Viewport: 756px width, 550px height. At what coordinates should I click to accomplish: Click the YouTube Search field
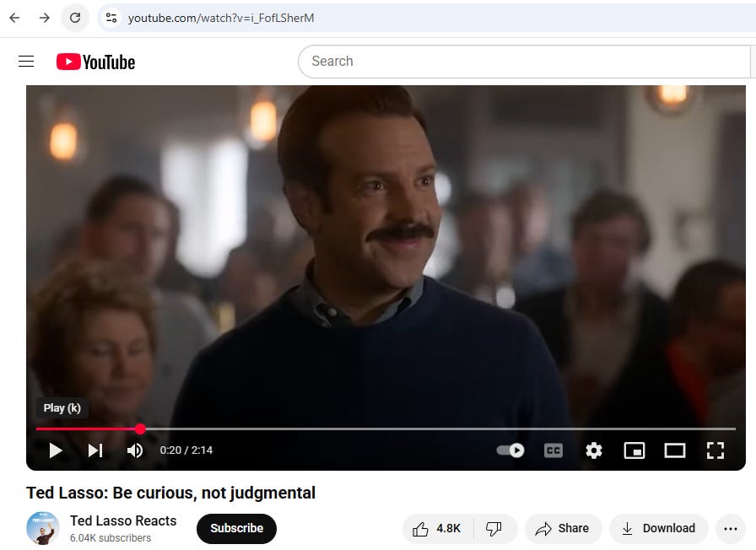pyautogui.click(x=524, y=62)
